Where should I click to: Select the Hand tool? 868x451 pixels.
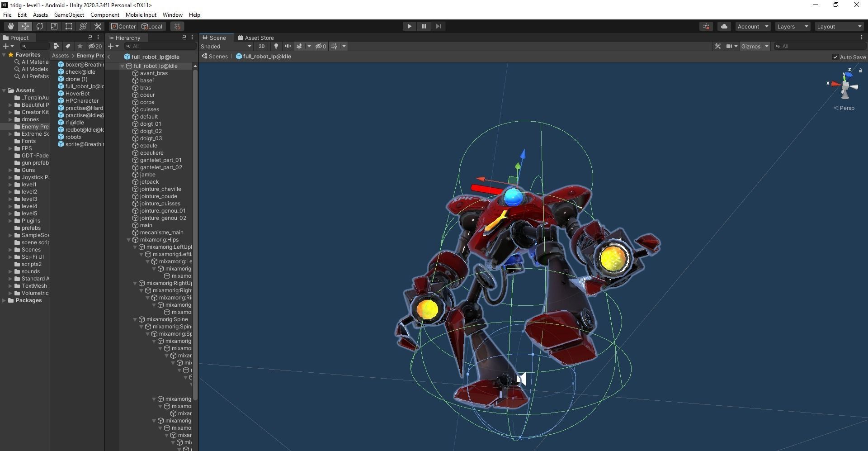pos(10,26)
